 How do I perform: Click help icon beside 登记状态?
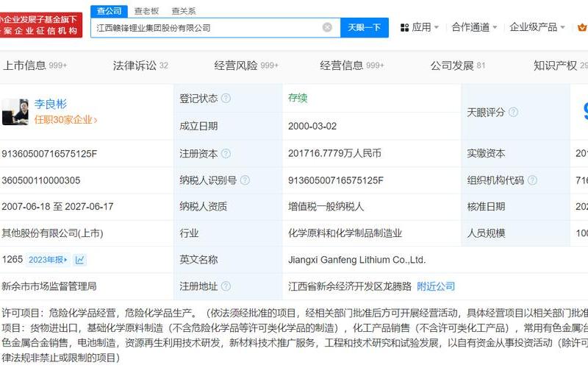pyautogui.click(x=226, y=99)
